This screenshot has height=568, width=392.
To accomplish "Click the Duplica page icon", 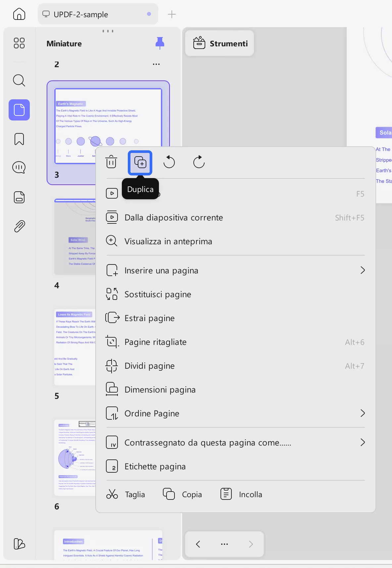I will pyautogui.click(x=140, y=163).
